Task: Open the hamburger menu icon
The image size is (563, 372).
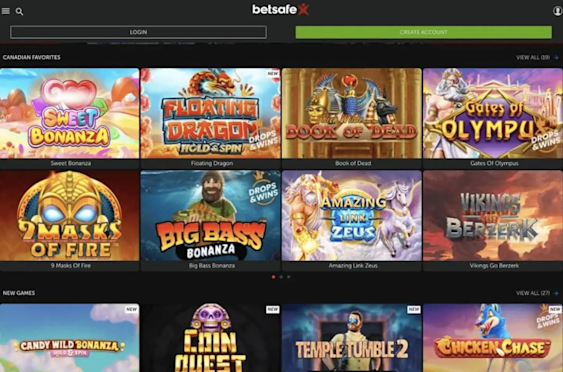Action: click(6, 11)
